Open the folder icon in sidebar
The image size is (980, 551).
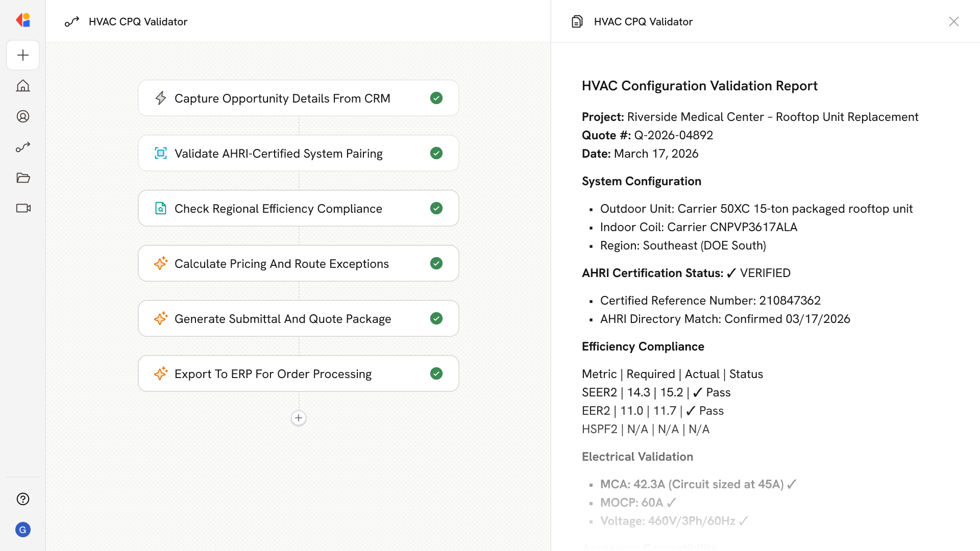(23, 178)
